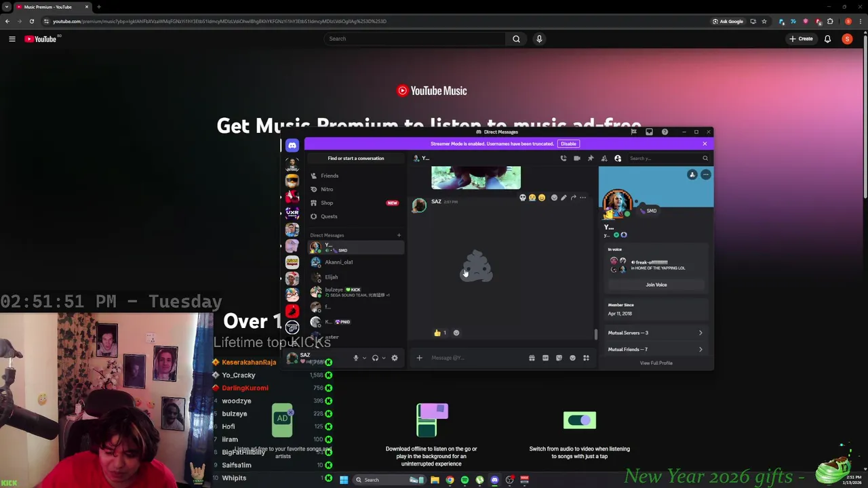The image size is (868, 488).
Task: Open the sticker picker
Action: (x=559, y=358)
